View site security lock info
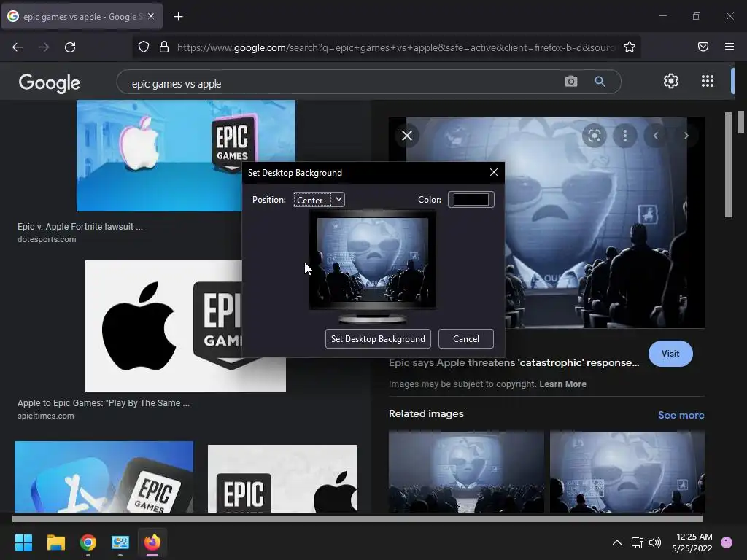Image resolution: width=747 pixels, height=560 pixels. point(164,47)
